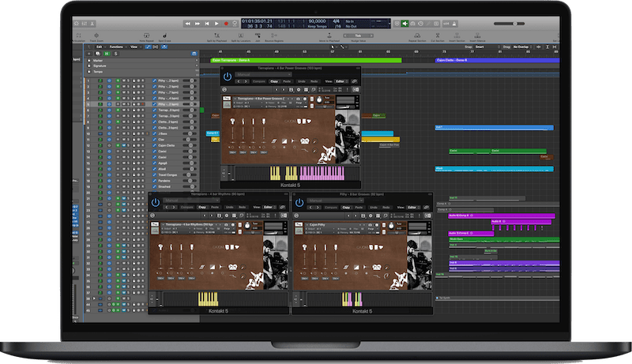Click Compare in the top plugin window
This screenshot has height=364, width=632.
(259, 81)
